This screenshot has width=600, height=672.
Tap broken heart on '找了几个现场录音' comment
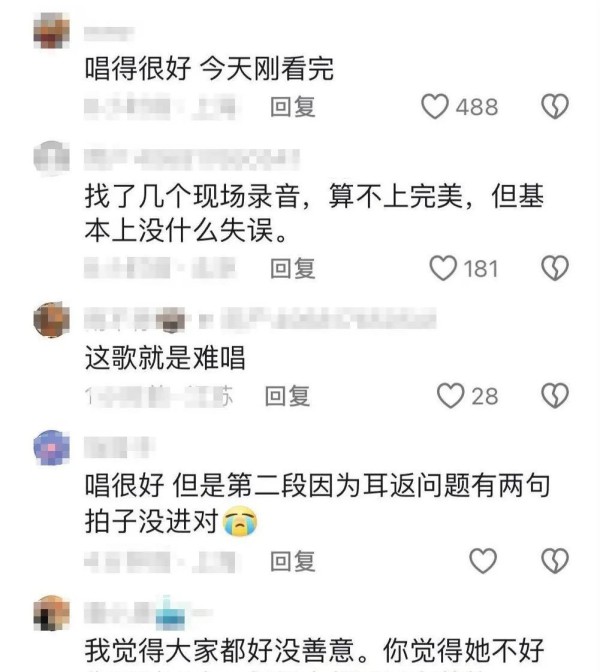click(555, 268)
